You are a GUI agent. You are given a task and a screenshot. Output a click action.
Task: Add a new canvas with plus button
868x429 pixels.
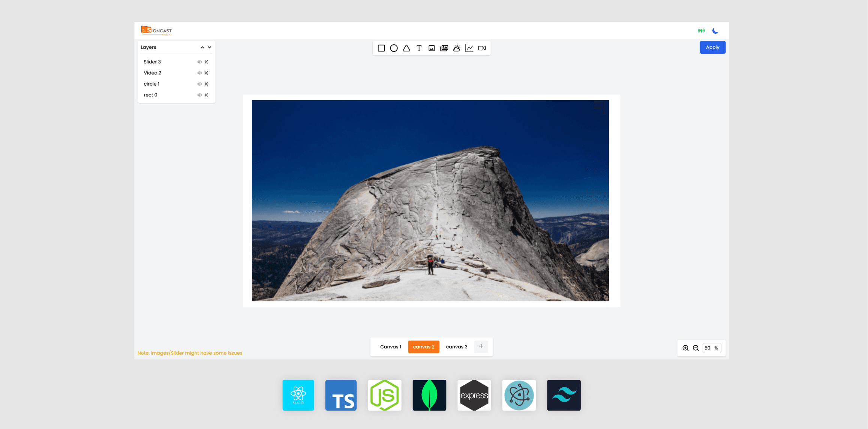pos(481,346)
